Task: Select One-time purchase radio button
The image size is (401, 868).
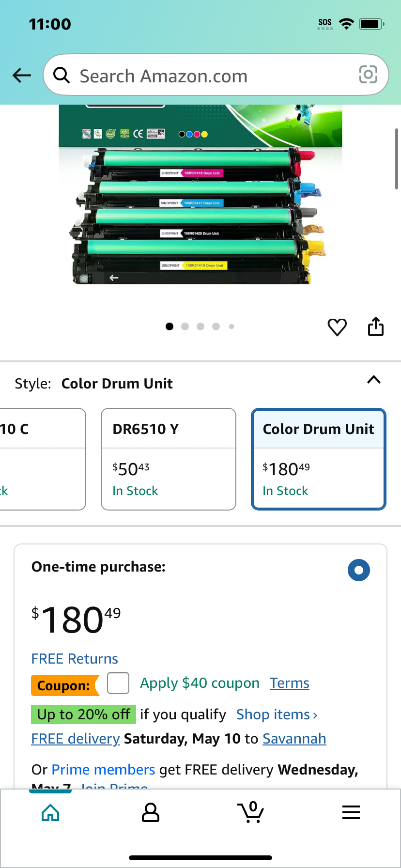Action: coord(359,570)
